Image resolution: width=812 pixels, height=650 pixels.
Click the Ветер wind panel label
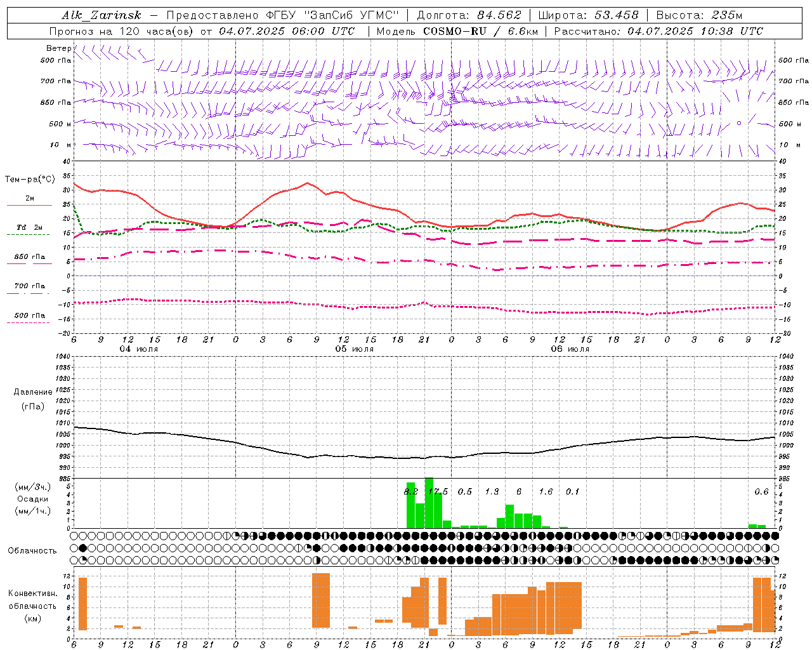58,48
